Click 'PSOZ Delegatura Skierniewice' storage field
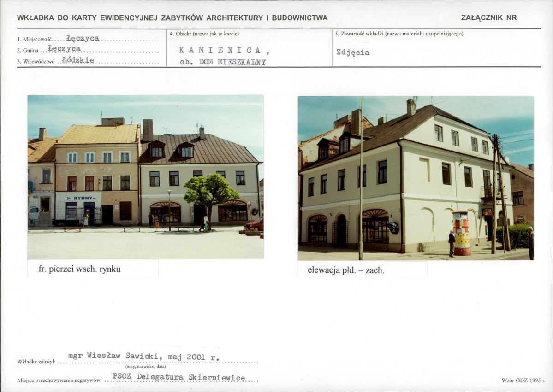 (x=179, y=377)
